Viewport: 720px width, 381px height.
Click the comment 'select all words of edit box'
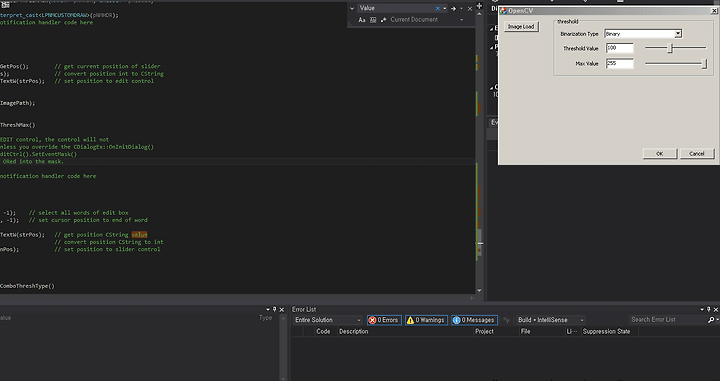[79, 213]
